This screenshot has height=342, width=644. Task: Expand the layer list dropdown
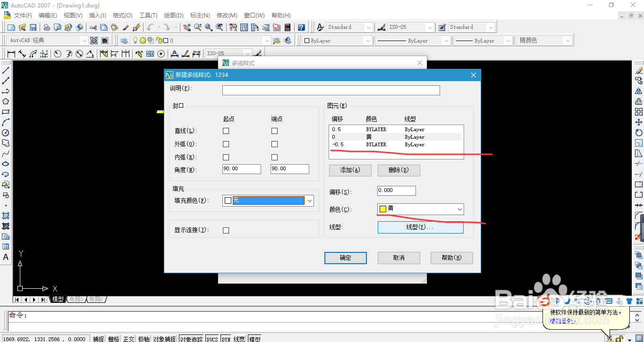(x=267, y=41)
